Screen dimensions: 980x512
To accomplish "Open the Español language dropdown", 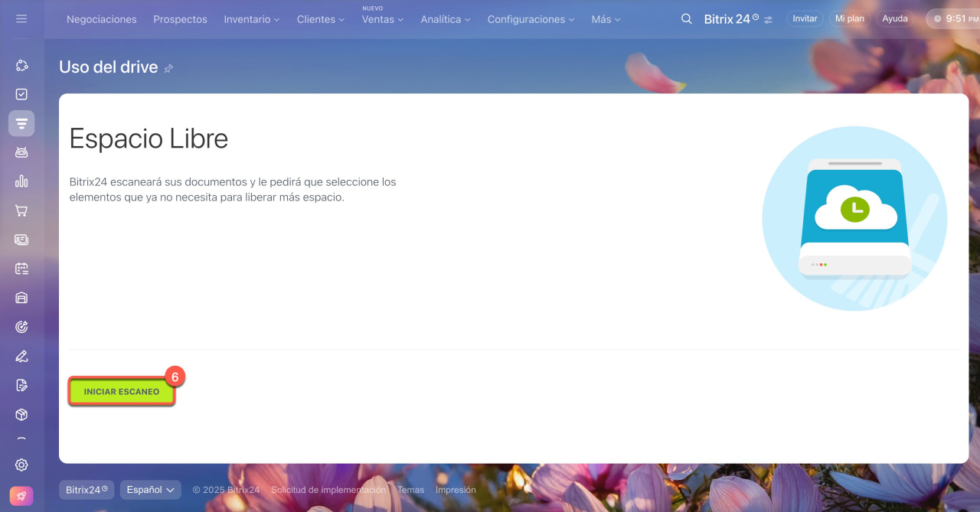I will click(150, 490).
